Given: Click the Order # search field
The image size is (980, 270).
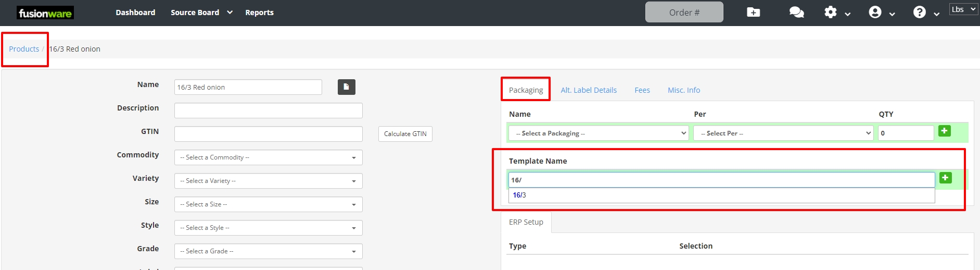Looking at the screenshot, I should click(684, 13).
